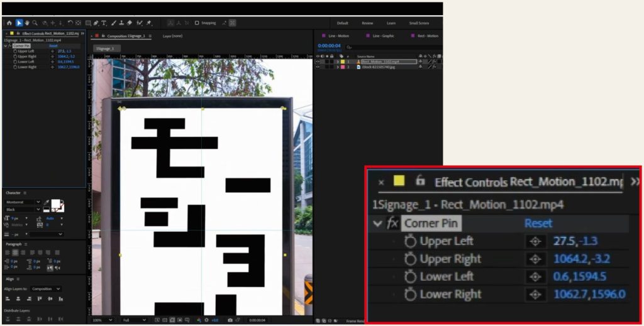
Task: Enable the Snapping checkbox
Action: 197,23
